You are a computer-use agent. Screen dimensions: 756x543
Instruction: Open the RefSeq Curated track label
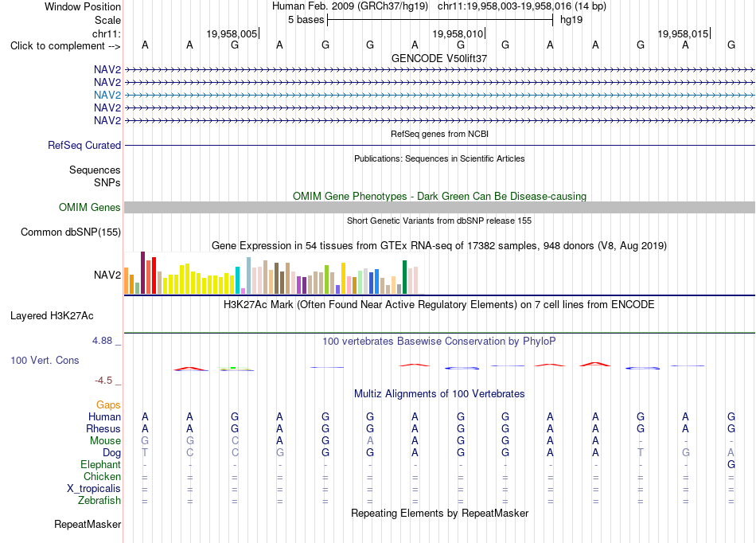84,145
